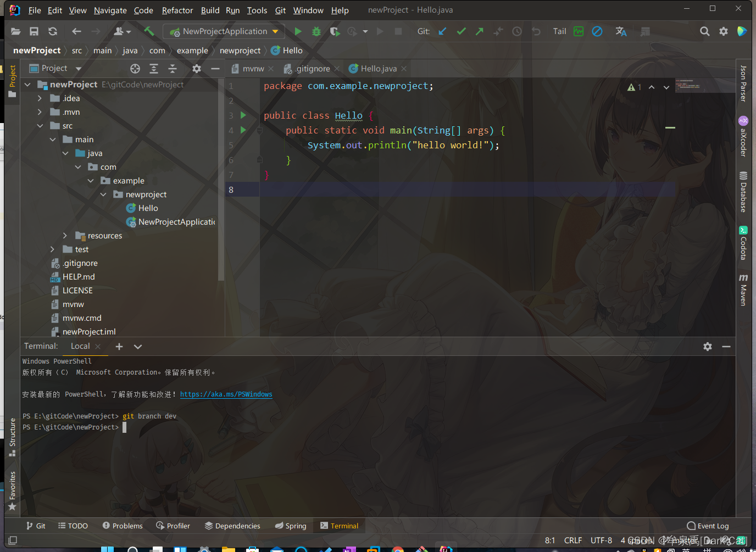The width and height of the screenshot is (756, 552).
Task: Open the terminal shell options chevron
Action: click(138, 347)
